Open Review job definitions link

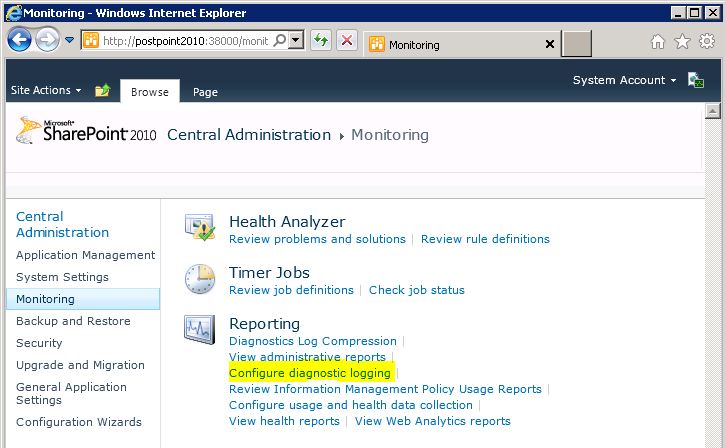click(x=291, y=290)
